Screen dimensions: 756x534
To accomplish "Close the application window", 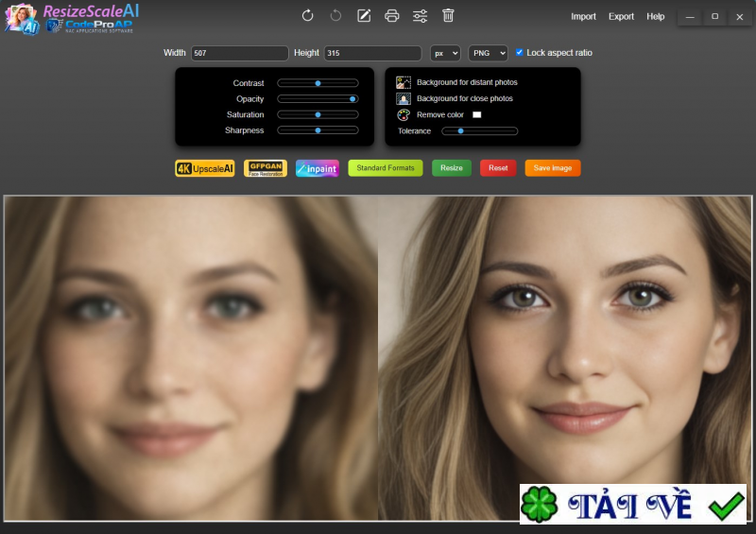I will coord(740,17).
